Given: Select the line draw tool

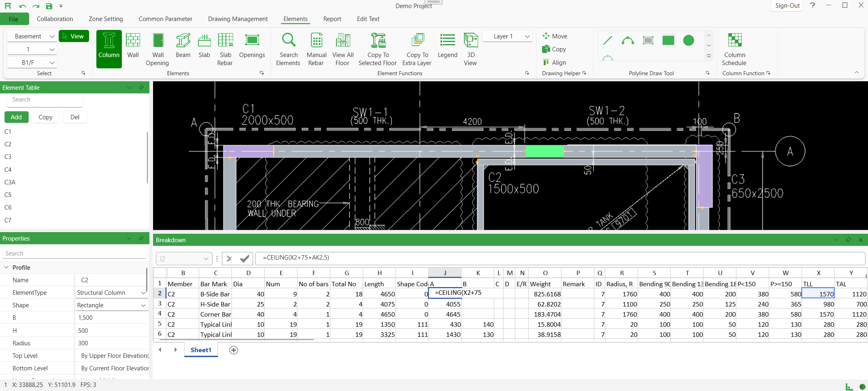Looking at the screenshot, I should (x=607, y=40).
